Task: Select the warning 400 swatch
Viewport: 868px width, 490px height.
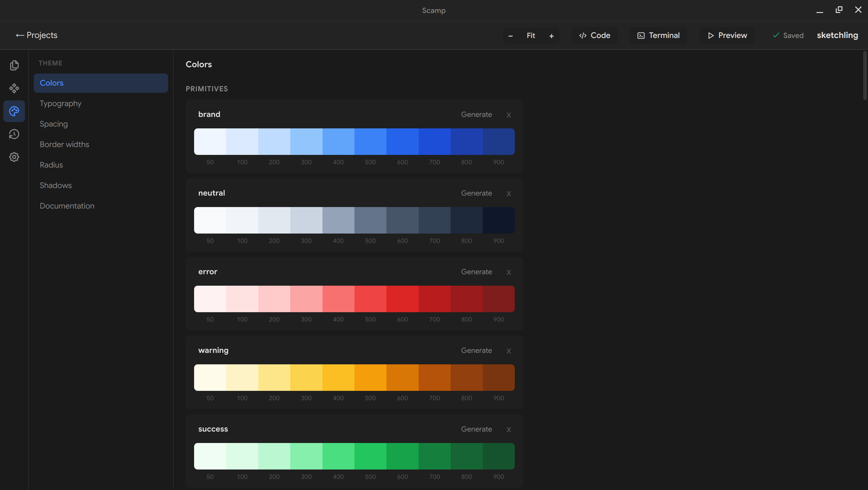Action: [x=338, y=377]
